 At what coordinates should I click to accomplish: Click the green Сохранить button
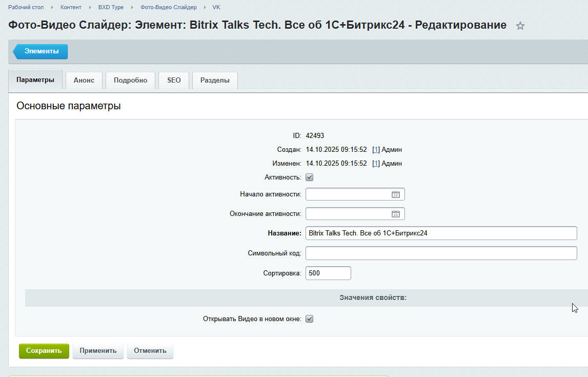(44, 351)
